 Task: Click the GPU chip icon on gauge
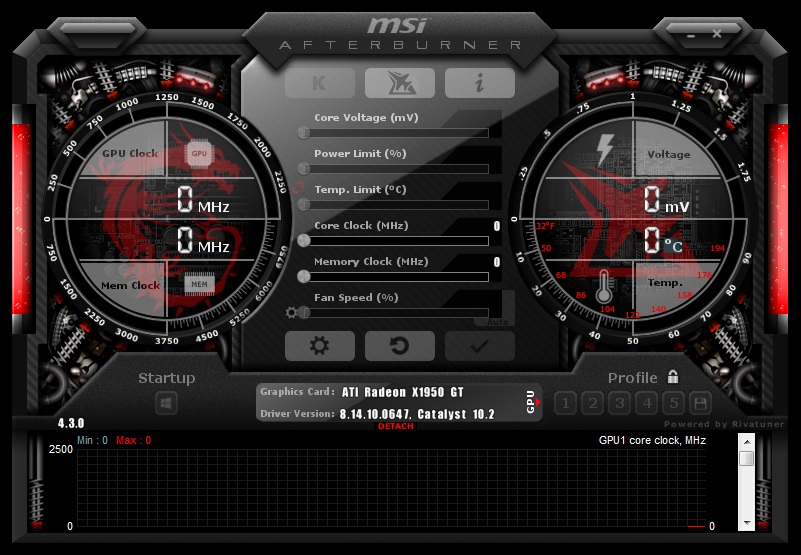pyautogui.click(x=199, y=153)
